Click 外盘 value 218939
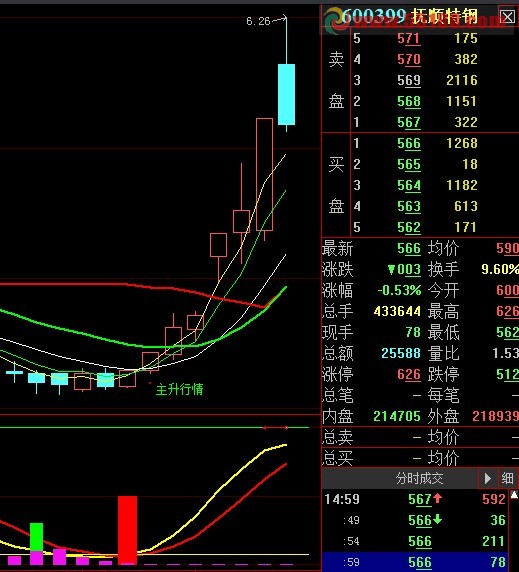Image resolution: width=519 pixels, height=572 pixels. coord(496,416)
